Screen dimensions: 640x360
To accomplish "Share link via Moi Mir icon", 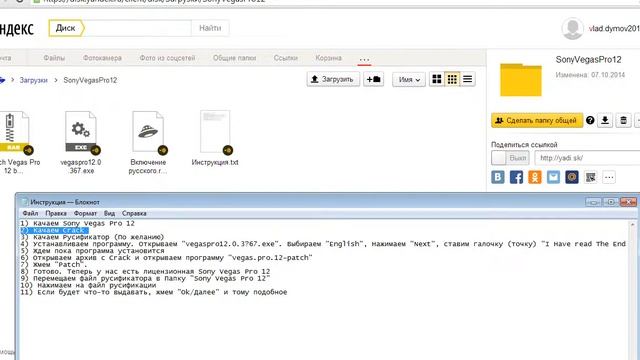I will pos(572,177).
